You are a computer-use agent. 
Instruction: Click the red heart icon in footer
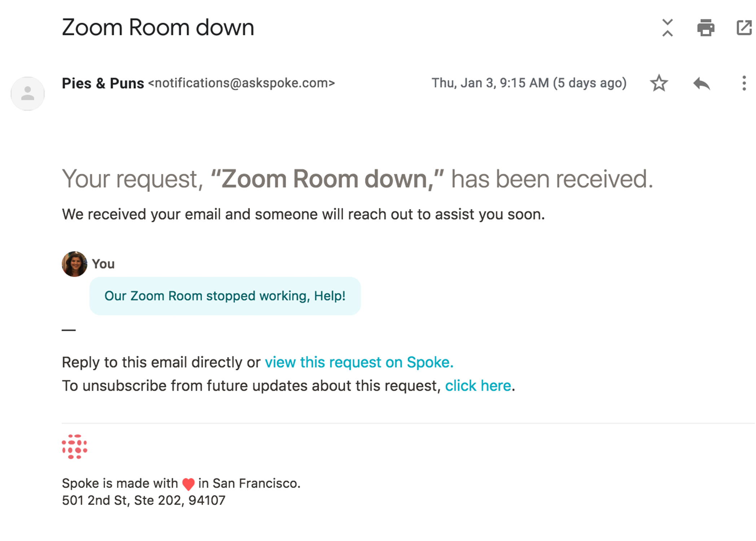(x=188, y=484)
